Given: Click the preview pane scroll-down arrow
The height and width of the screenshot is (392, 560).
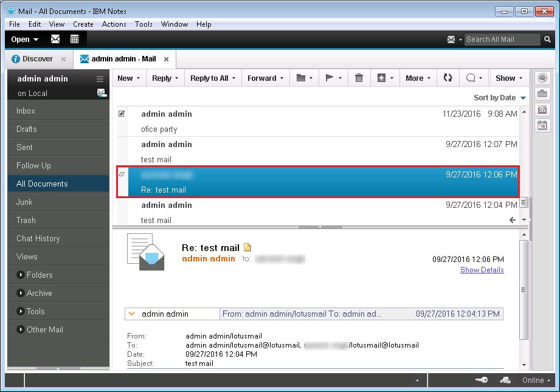Looking at the screenshot, I should pos(524,365).
